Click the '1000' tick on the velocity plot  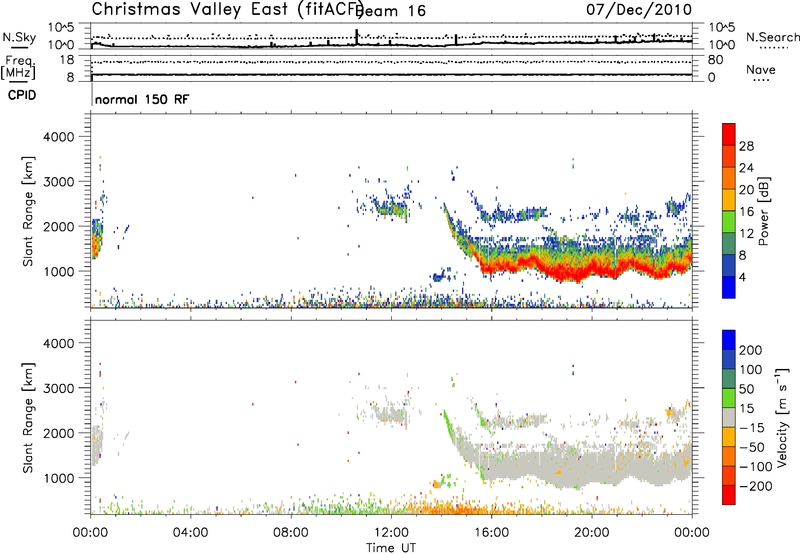(x=58, y=478)
